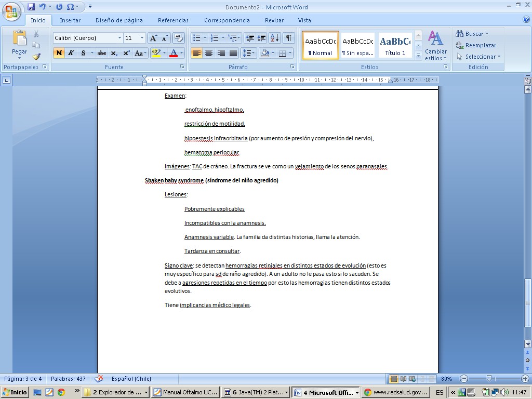Open the Calibri font name dropdown
The width and height of the screenshot is (532, 399).
coord(119,38)
